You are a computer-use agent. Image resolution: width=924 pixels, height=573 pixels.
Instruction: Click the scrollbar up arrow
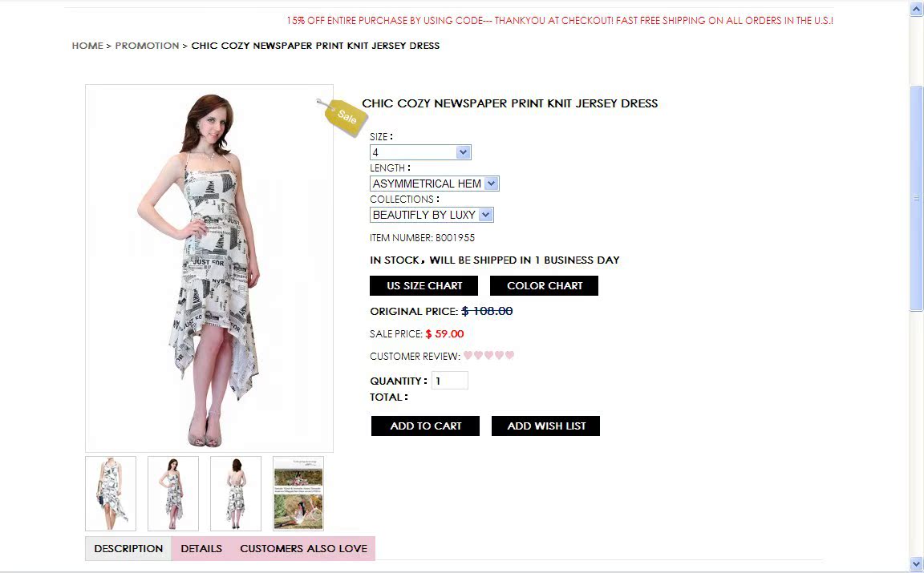coord(916,8)
